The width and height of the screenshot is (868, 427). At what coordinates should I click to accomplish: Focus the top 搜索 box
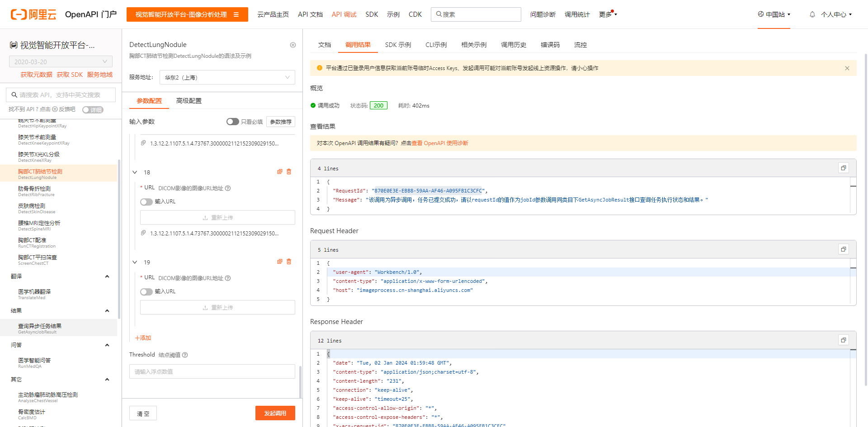pyautogui.click(x=476, y=14)
